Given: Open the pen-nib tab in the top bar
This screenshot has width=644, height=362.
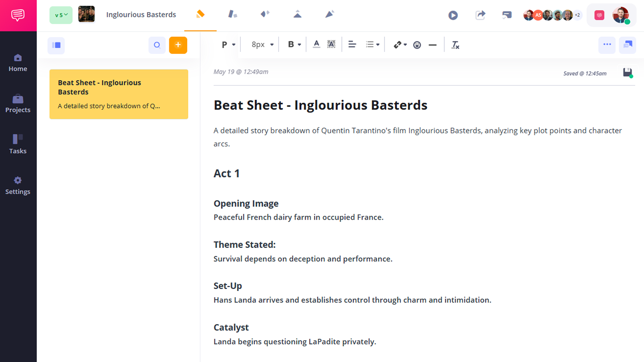Looking at the screenshot, I should 330,15.
